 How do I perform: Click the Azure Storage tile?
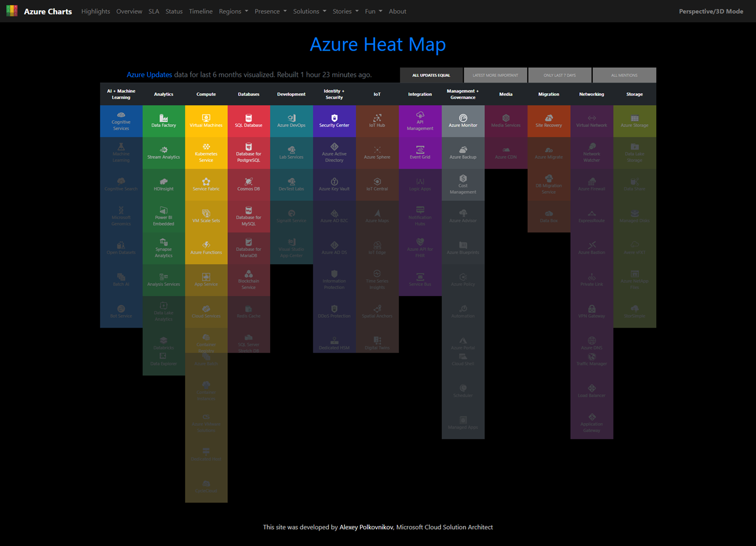pyautogui.click(x=635, y=121)
